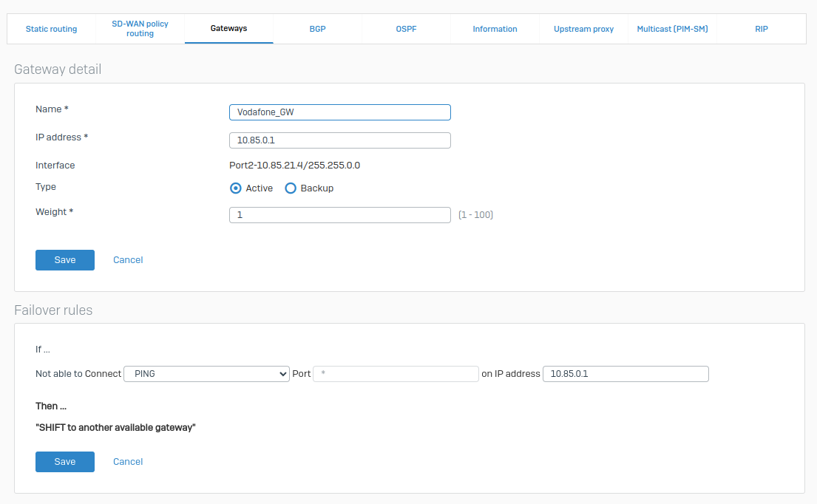
Task: Click the Port field in failover rules
Action: pos(396,373)
